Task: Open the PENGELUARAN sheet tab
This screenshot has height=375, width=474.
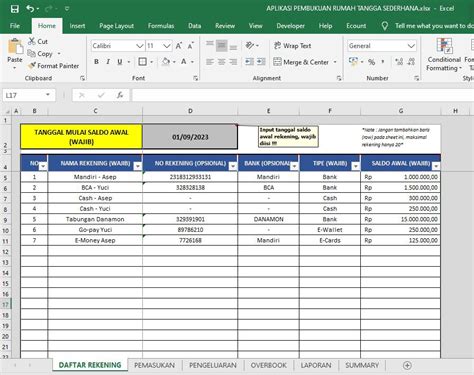Action: (213, 365)
